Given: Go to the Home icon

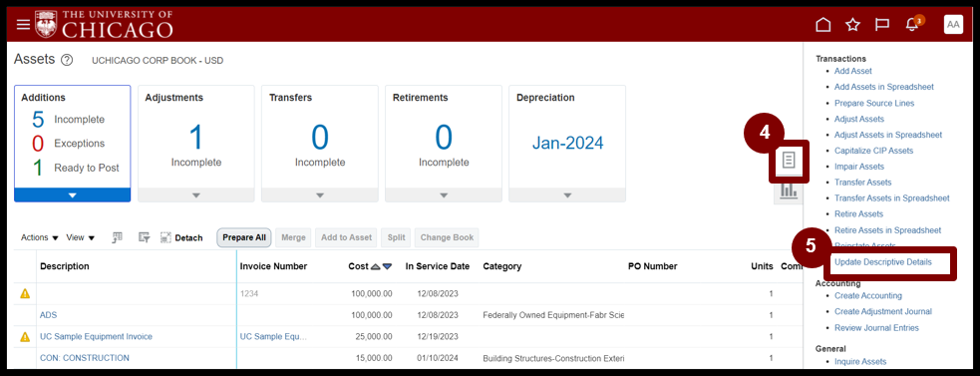Looking at the screenshot, I should (823, 24).
